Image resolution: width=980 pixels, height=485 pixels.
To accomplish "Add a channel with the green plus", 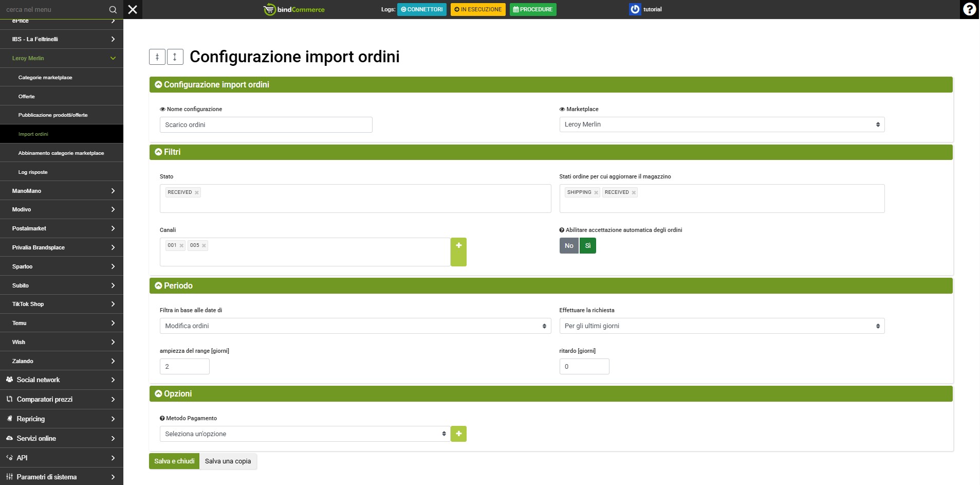I will 458,252.
